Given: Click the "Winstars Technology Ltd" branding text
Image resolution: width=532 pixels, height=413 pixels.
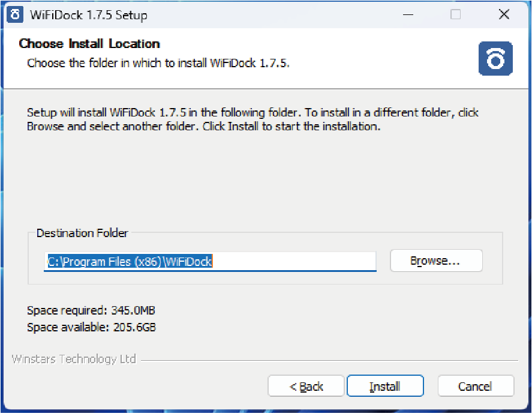Looking at the screenshot, I should pyautogui.click(x=74, y=360).
